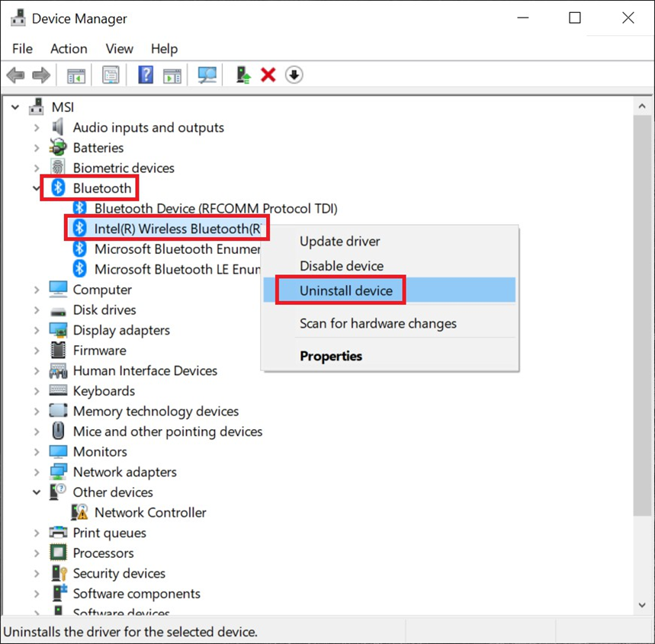Open the File menu
This screenshot has height=644, width=655.
[x=22, y=49]
